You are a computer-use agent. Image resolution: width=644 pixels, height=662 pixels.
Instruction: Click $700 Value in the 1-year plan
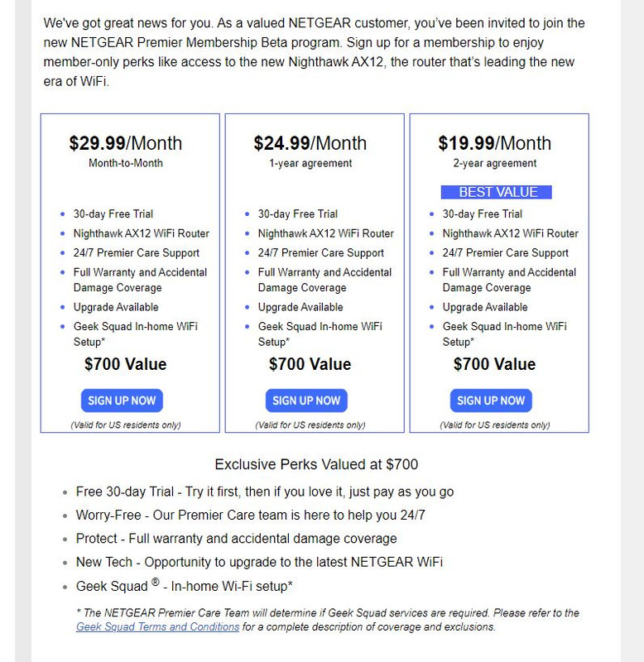(310, 364)
